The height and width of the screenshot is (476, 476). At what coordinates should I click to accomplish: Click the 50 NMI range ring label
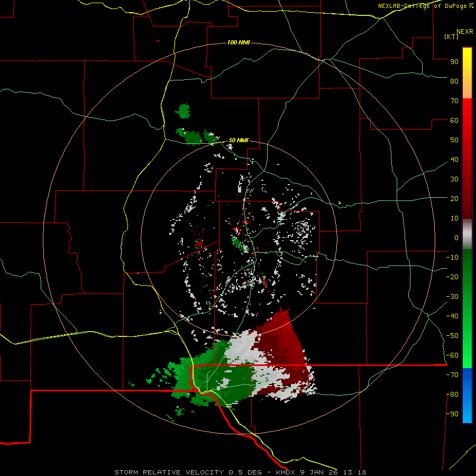point(239,140)
